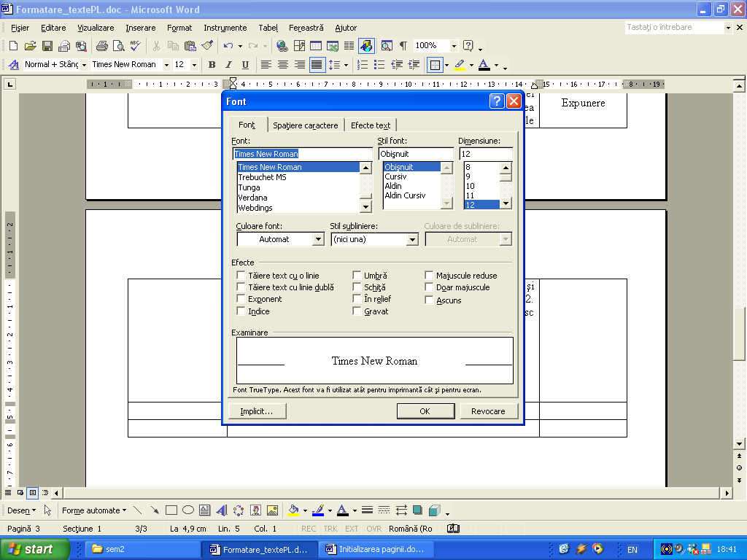Click the Font name input field
The width and height of the screenshot is (747, 560).
(303, 154)
